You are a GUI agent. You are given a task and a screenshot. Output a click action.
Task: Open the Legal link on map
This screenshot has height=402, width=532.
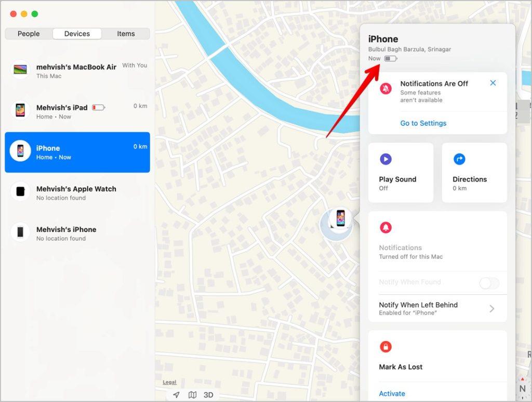[x=169, y=382]
